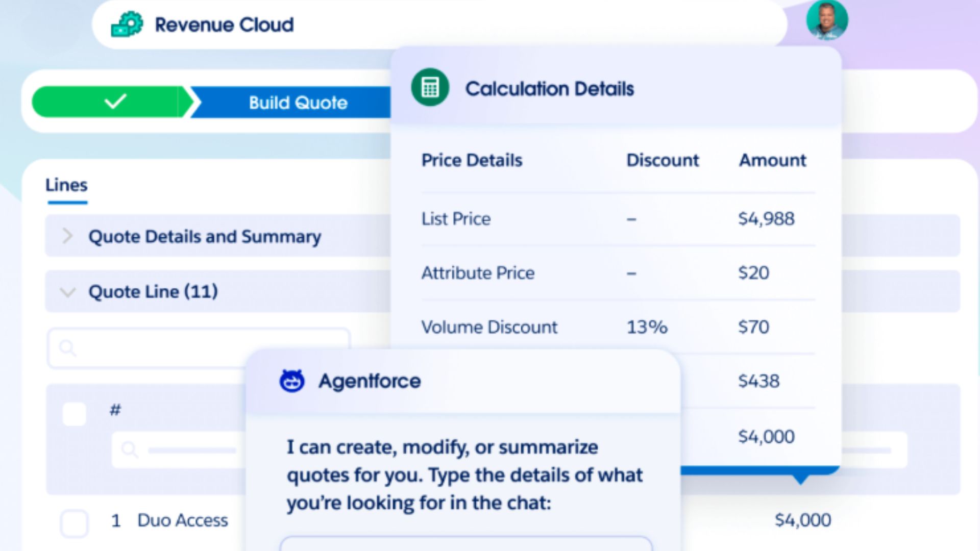Click the quote lines search field
The width and height of the screenshot is (980, 551).
[x=199, y=348]
